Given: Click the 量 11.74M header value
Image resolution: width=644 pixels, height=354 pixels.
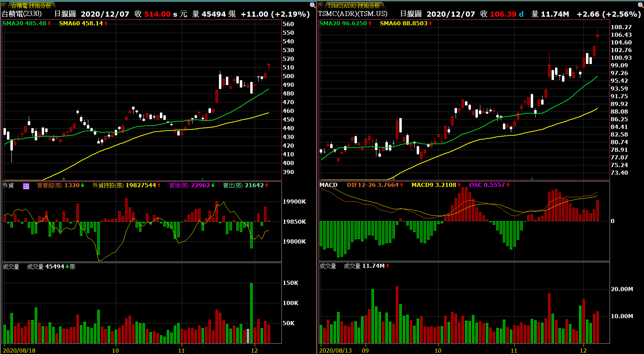Looking at the screenshot, I should (x=550, y=14).
